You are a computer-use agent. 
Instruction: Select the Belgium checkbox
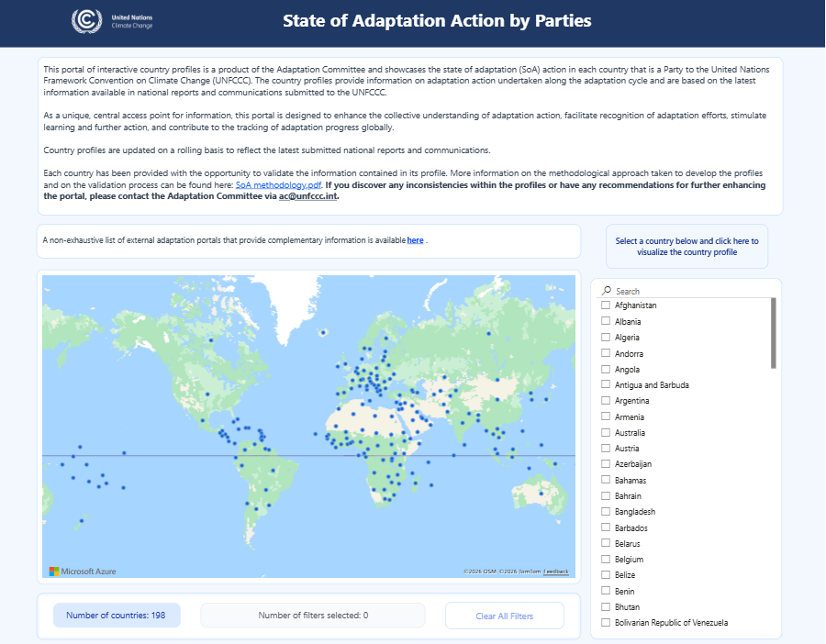pos(606,560)
